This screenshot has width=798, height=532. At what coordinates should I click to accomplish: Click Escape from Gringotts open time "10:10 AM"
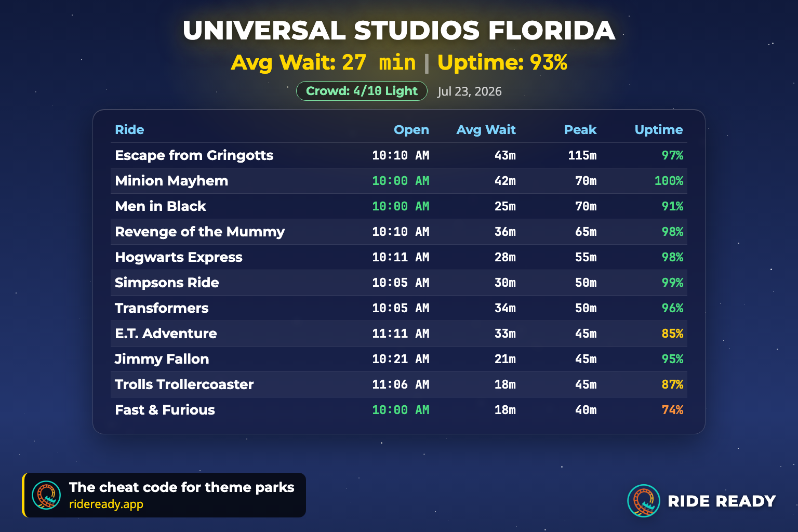pyautogui.click(x=401, y=155)
